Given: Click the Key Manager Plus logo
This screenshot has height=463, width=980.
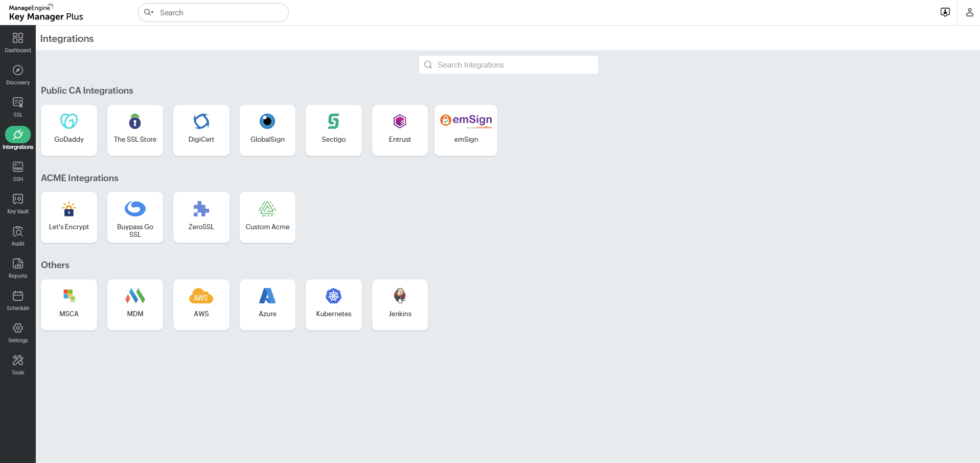Looking at the screenshot, I should point(46,12).
